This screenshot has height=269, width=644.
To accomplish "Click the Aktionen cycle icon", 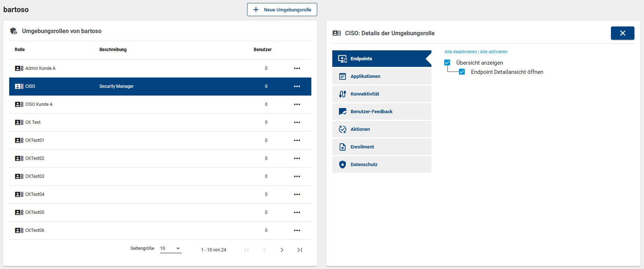I will coord(342,129).
